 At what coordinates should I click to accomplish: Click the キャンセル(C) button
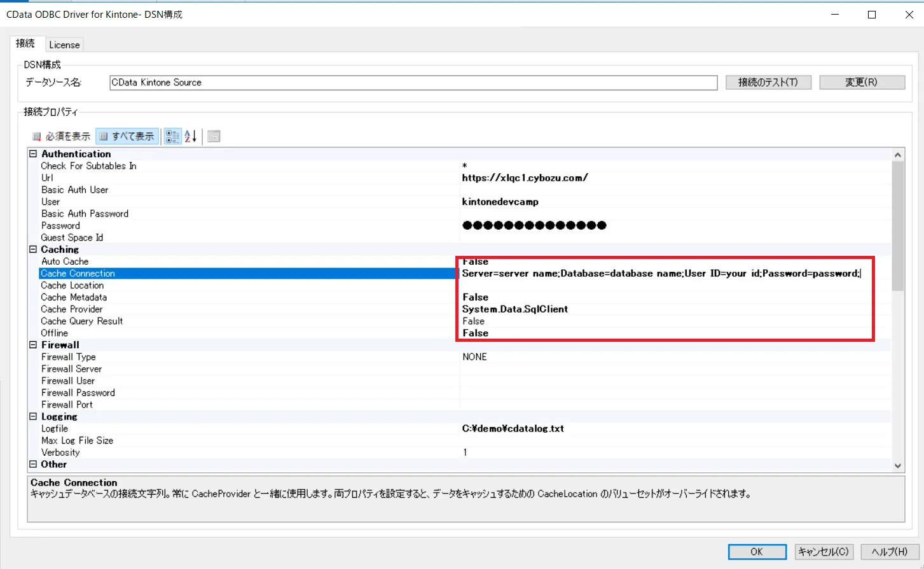[x=824, y=551]
